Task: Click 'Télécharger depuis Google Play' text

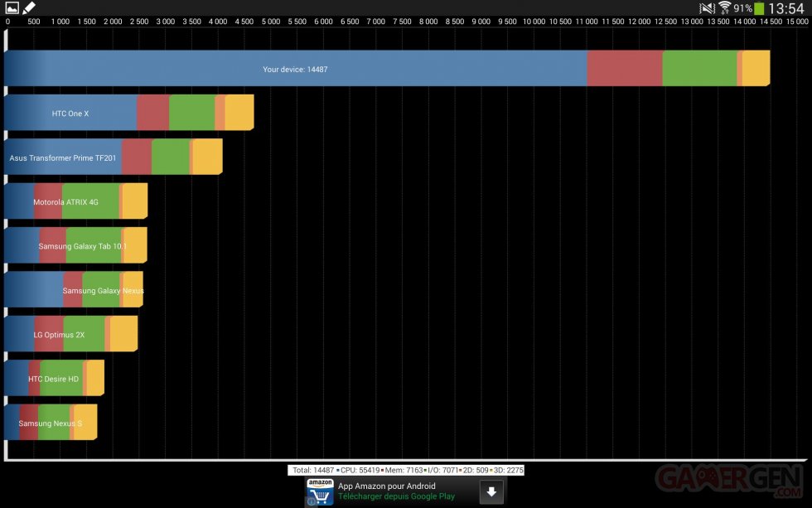Action: coord(396,497)
